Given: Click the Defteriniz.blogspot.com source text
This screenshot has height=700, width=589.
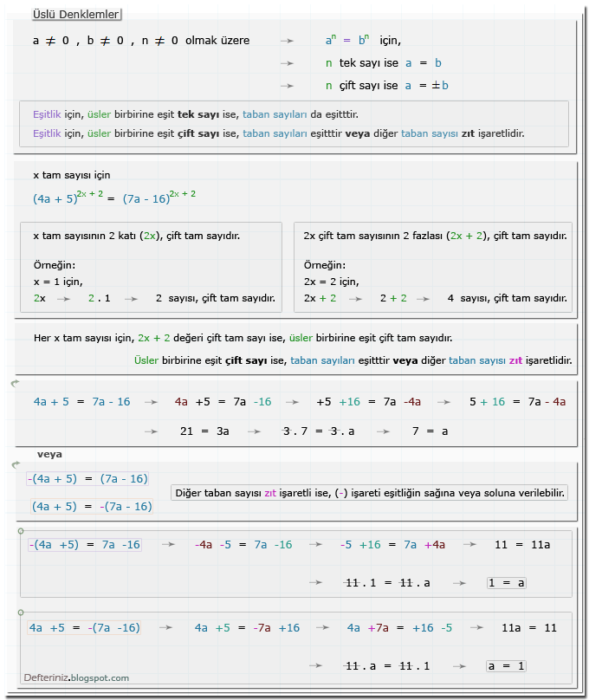Looking at the screenshot, I should (76, 677).
